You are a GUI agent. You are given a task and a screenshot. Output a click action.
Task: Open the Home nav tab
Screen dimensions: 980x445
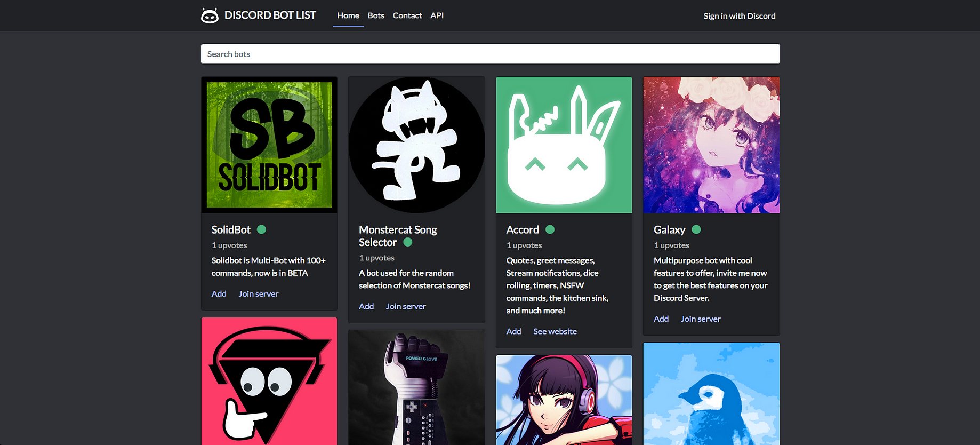tap(348, 15)
